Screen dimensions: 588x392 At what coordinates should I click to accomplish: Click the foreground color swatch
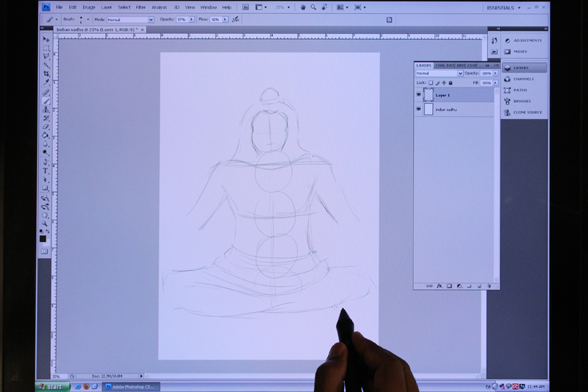point(43,238)
